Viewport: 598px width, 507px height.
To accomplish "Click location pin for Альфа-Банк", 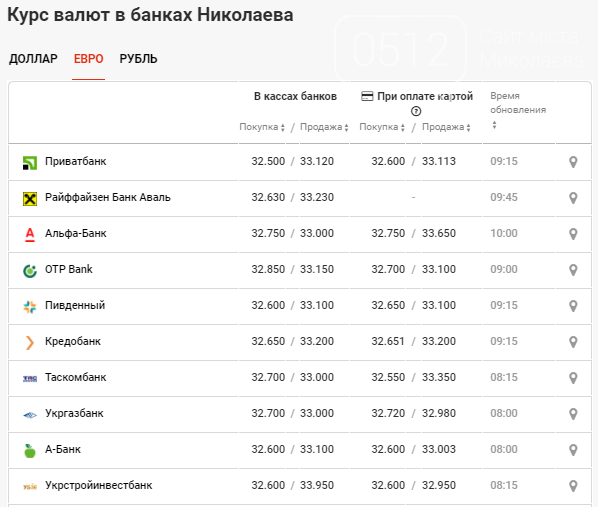I will coord(573,234).
